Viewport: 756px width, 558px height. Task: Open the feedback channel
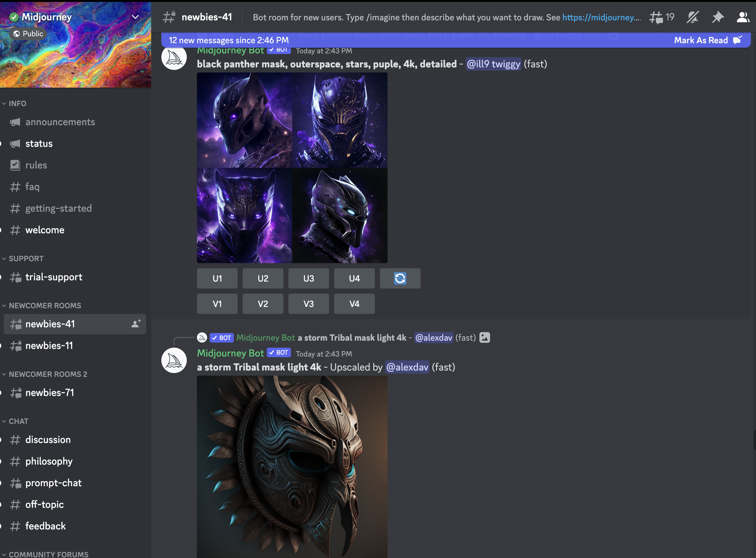click(x=75, y=526)
